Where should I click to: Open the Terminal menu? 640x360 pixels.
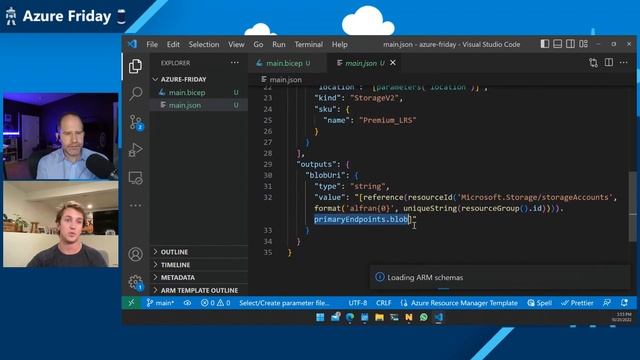click(x=309, y=44)
